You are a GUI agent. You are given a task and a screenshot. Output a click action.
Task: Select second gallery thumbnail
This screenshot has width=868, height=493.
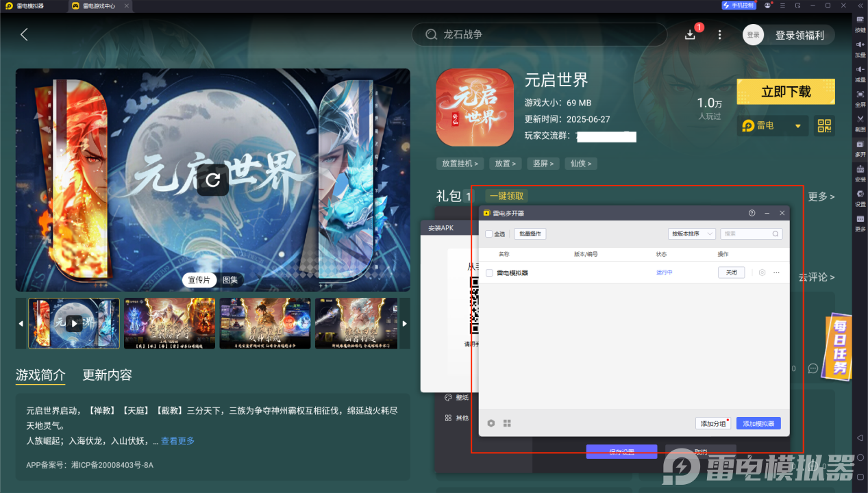[x=169, y=323]
